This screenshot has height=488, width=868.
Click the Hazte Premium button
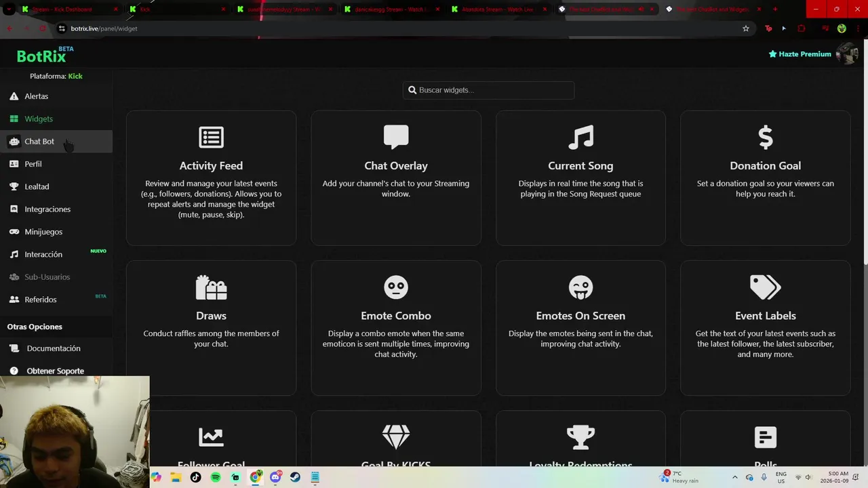800,54
